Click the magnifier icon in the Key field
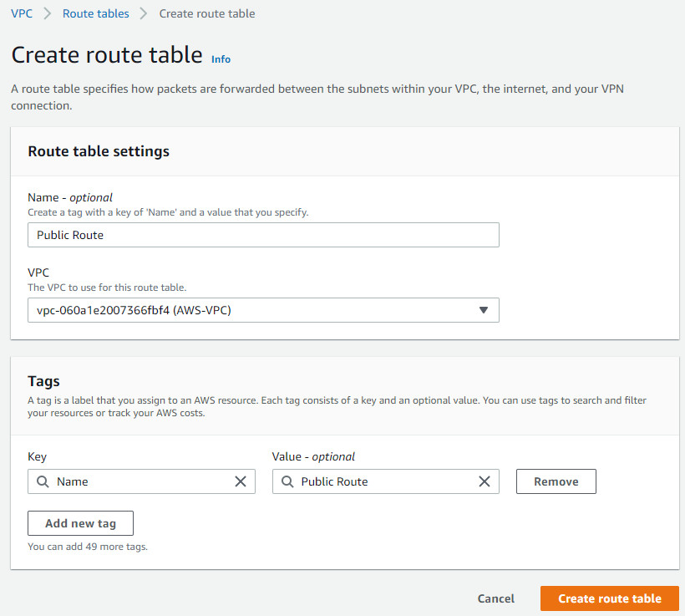 pyautogui.click(x=43, y=481)
